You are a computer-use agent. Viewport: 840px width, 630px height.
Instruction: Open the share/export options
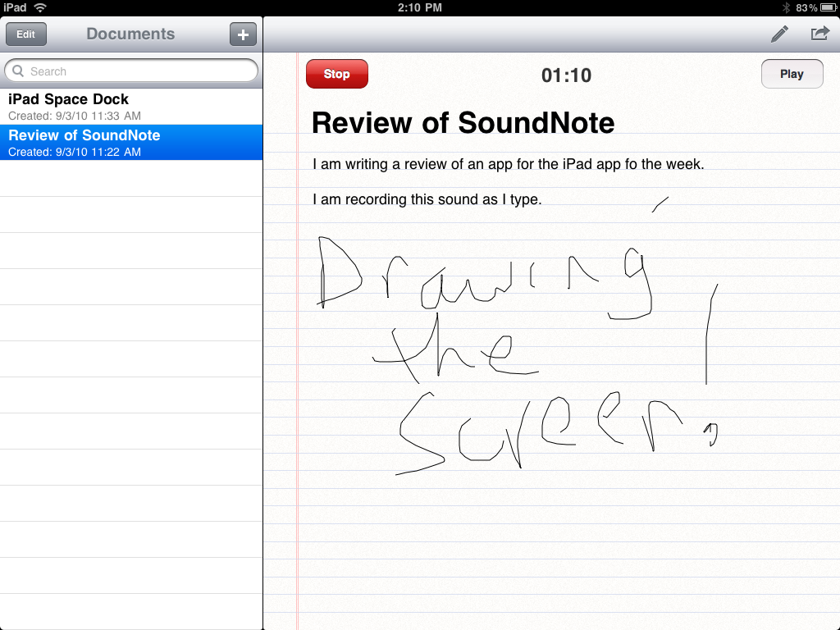(x=818, y=34)
